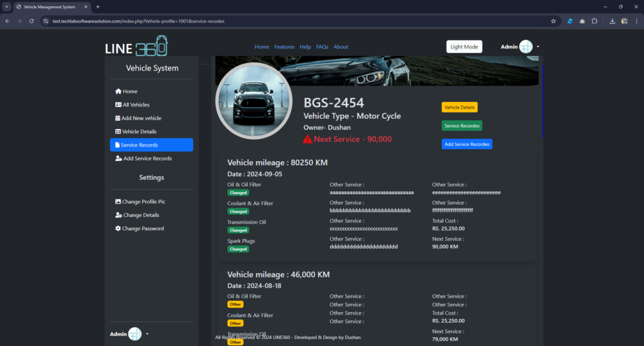Open the browser extensions puzzle icon
The image size is (644, 346).
594,21
